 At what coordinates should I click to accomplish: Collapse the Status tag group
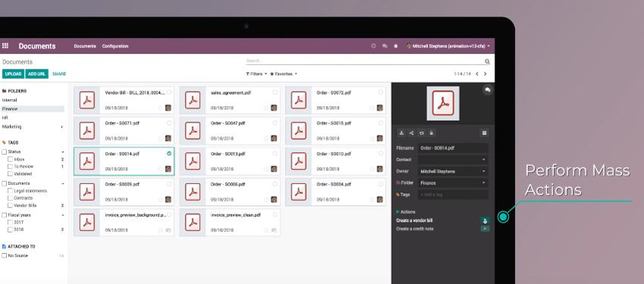[x=63, y=152]
